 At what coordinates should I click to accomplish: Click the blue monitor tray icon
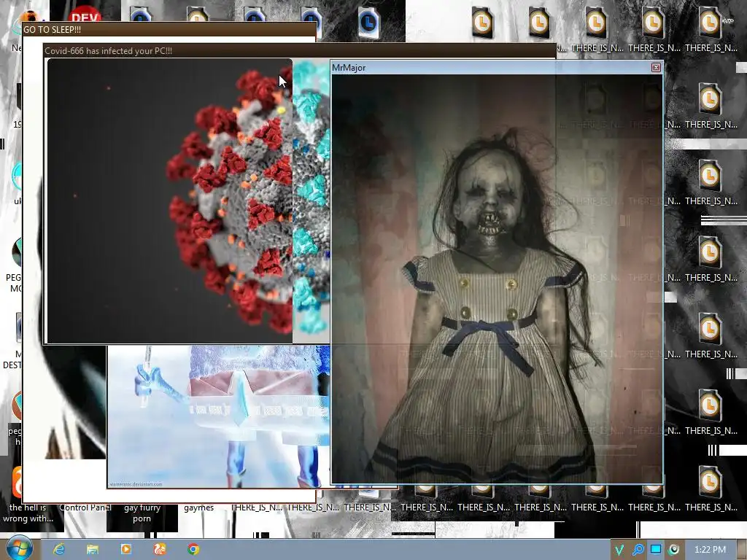click(656, 550)
